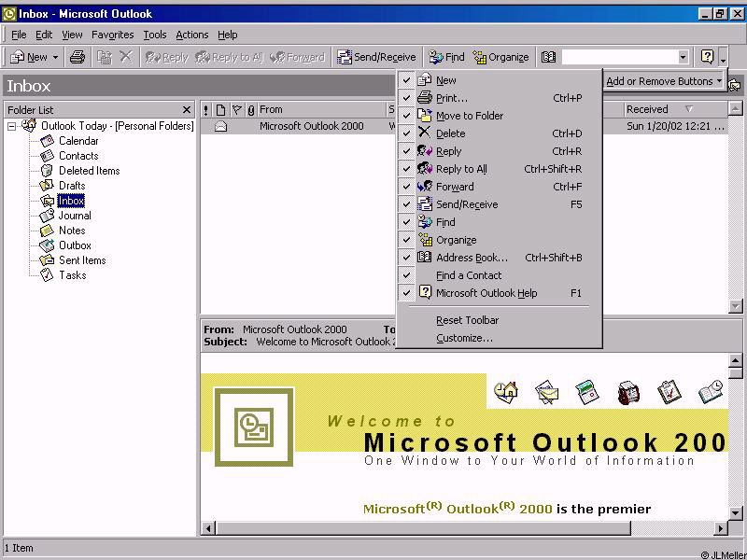Click the Outlook logo square in welcome message
Screen dimensions: 747x560
(x=254, y=427)
